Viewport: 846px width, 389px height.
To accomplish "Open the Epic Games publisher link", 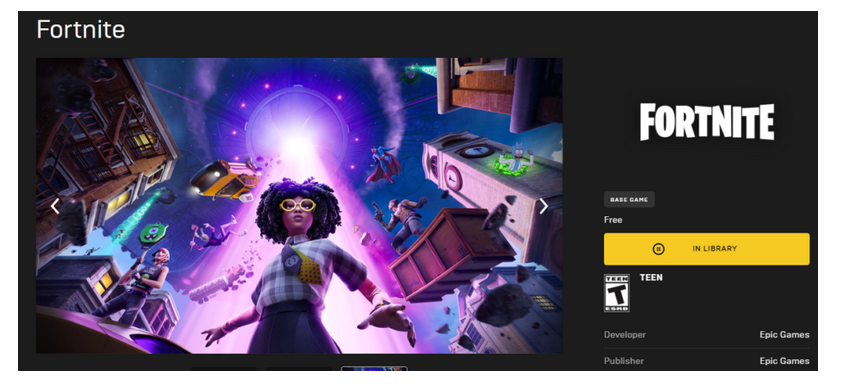I will click(x=784, y=360).
